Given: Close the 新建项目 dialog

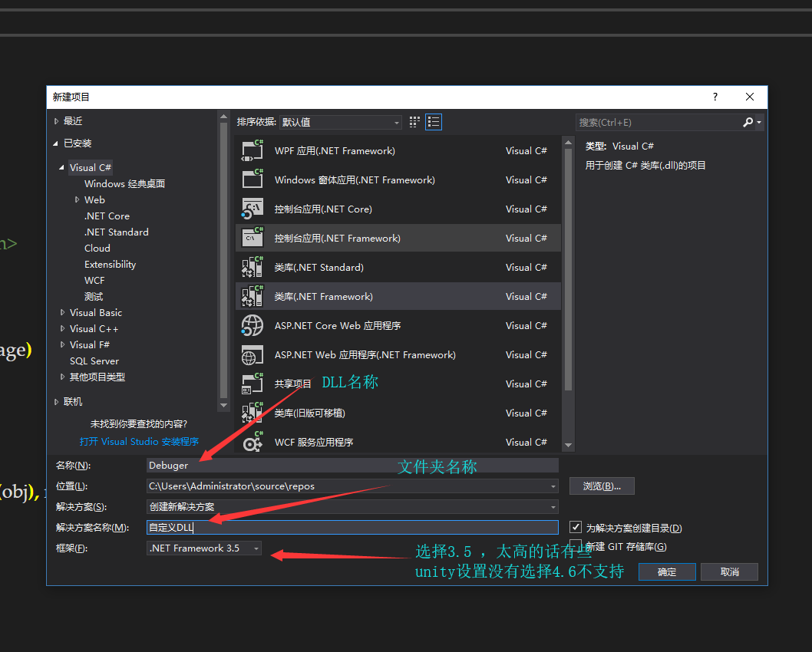Looking at the screenshot, I should click(x=749, y=97).
